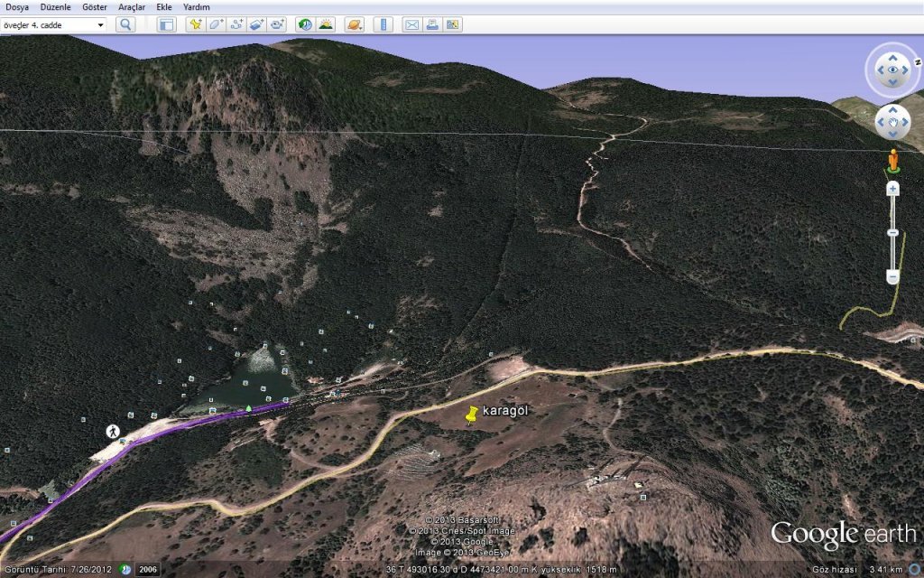Click the record a tour icon
924x578 pixels.
coord(278,24)
